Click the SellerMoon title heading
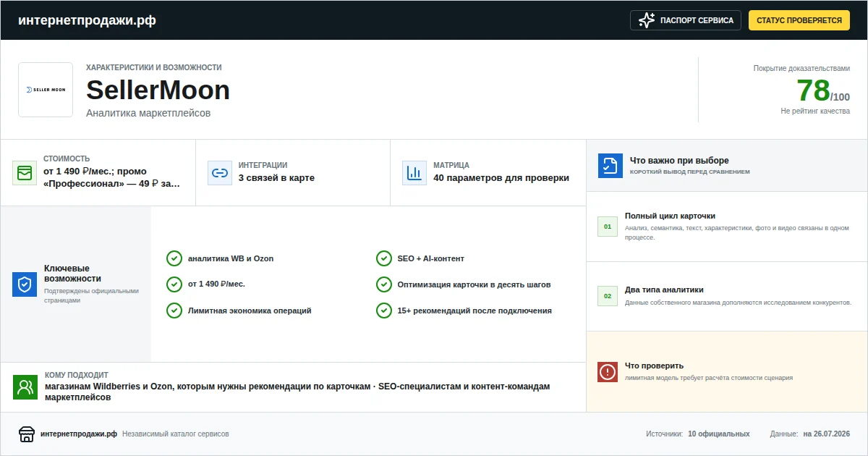Viewport: 868px width, 456px height. tap(158, 90)
